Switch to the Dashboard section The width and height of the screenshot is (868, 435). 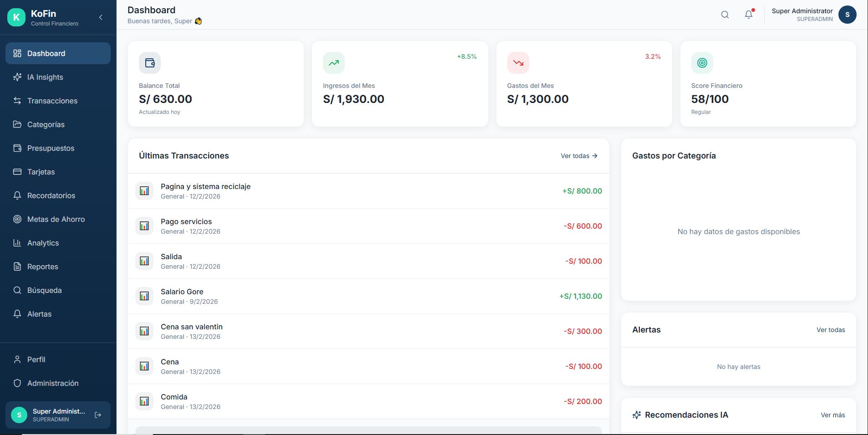point(46,53)
